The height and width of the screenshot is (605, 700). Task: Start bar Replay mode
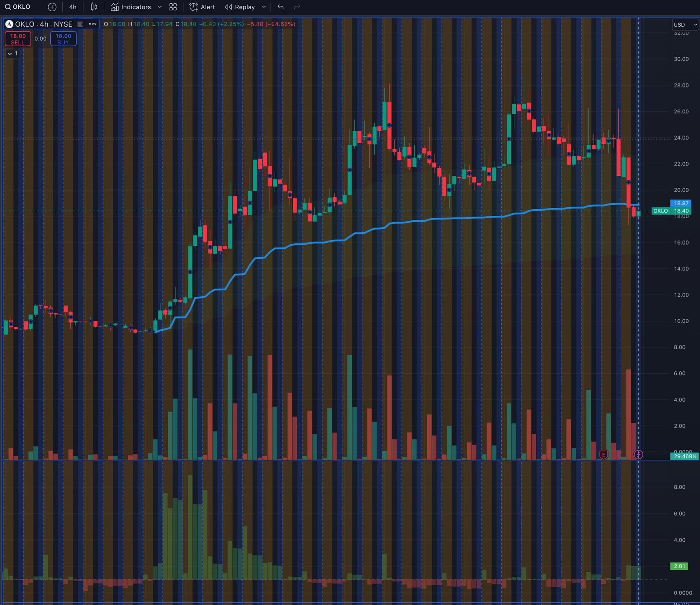240,7
